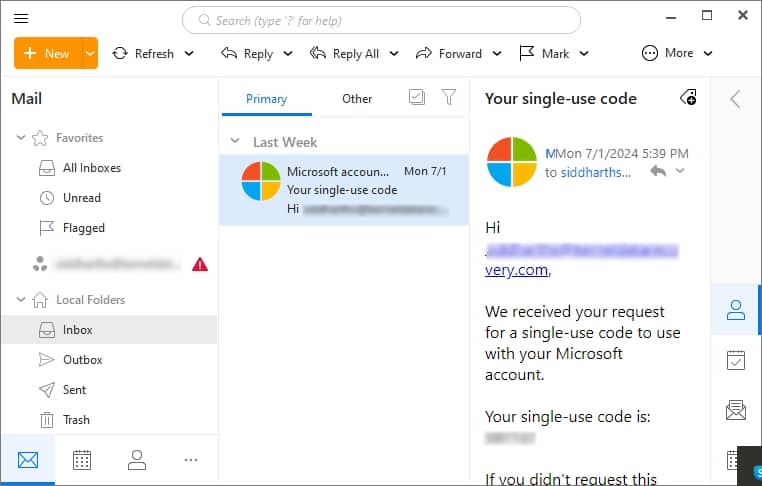Select the Outbox folder
Screen dimensions: 762x486
click(x=109, y=360)
